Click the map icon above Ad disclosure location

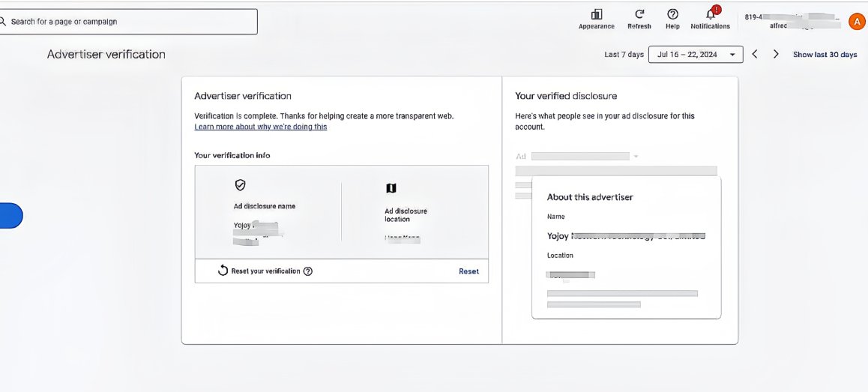point(391,188)
